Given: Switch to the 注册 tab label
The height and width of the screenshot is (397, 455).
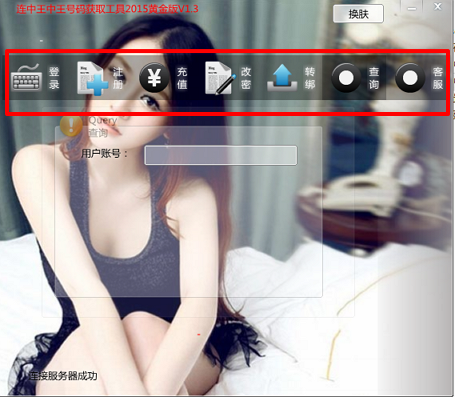Looking at the screenshot, I should [x=118, y=78].
